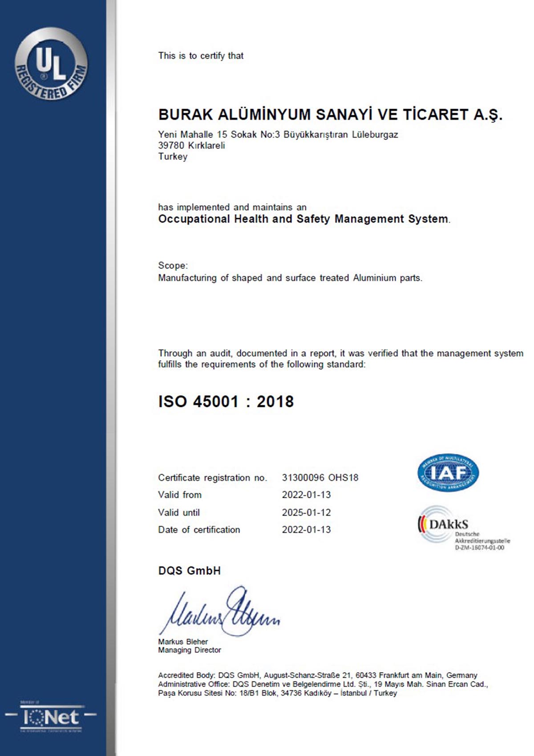Click the "Administrative Office" address line

[323, 684]
